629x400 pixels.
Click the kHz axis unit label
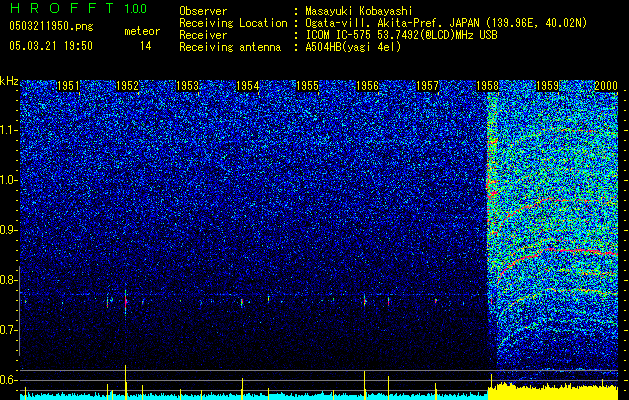pyautogui.click(x=9, y=81)
